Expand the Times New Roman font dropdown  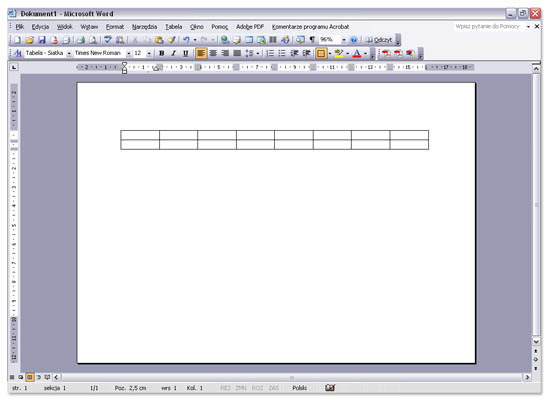[x=129, y=53]
